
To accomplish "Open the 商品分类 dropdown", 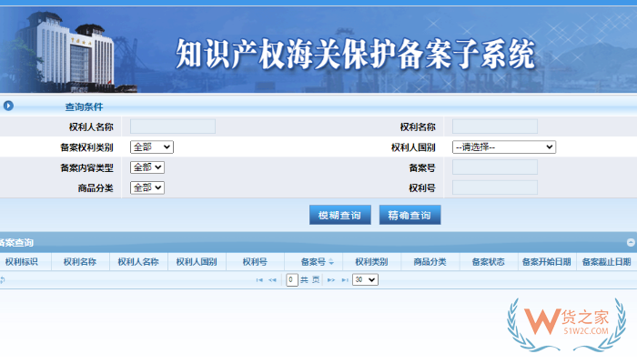I will point(147,187).
